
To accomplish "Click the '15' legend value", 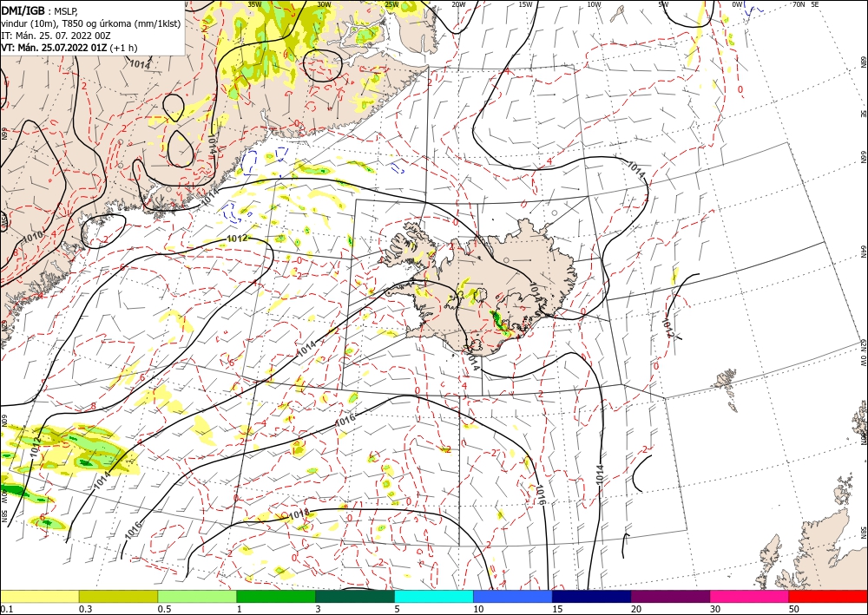I will coord(558,609).
